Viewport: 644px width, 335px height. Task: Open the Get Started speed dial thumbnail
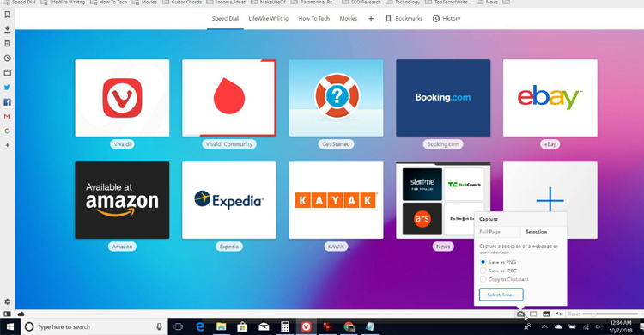(x=336, y=98)
